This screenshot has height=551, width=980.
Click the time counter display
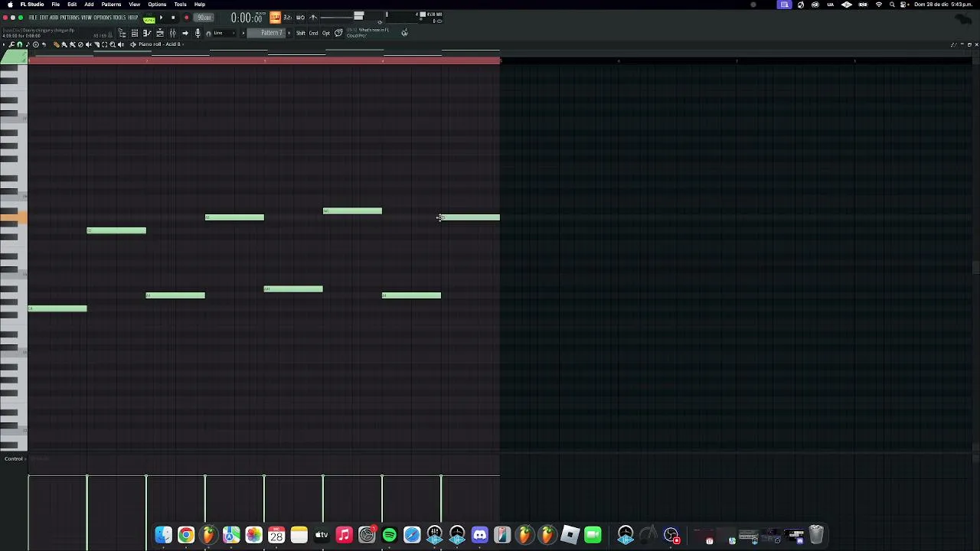point(247,18)
